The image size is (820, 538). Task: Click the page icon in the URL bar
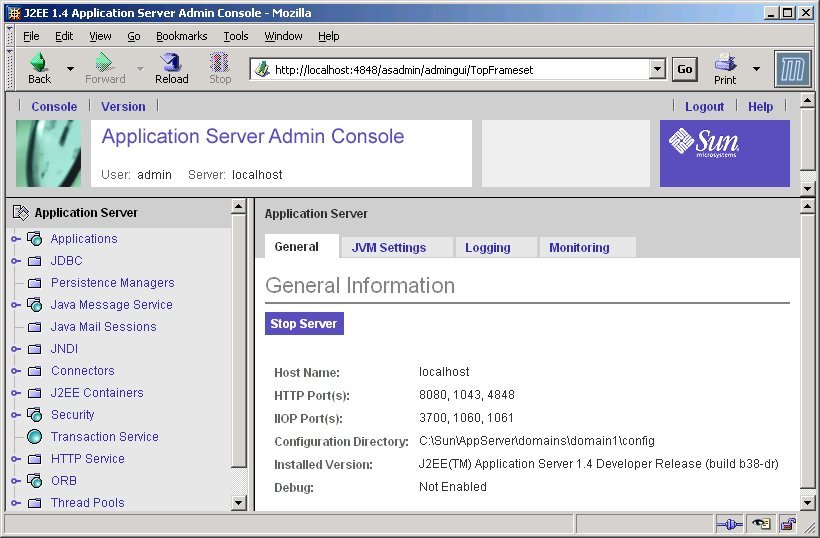click(x=263, y=69)
